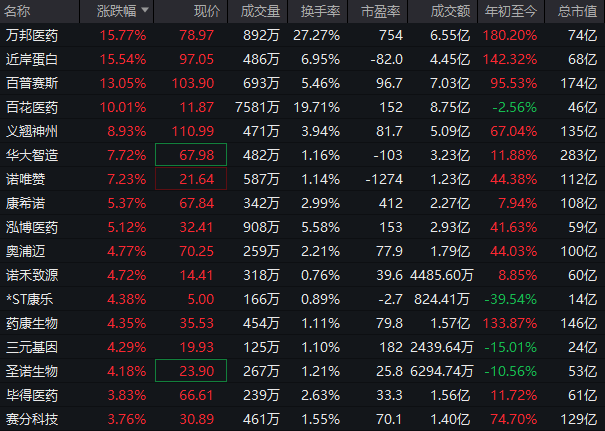This screenshot has height=431, width=605.
Task: Click the amount 2439.64万
Action: pos(441,347)
